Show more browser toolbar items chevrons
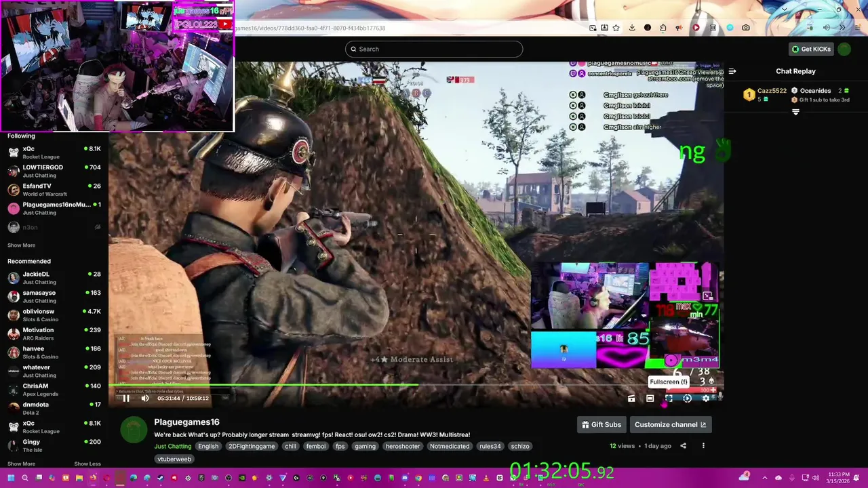This screenshot has width=868, height=488. (x=842, y=28)
